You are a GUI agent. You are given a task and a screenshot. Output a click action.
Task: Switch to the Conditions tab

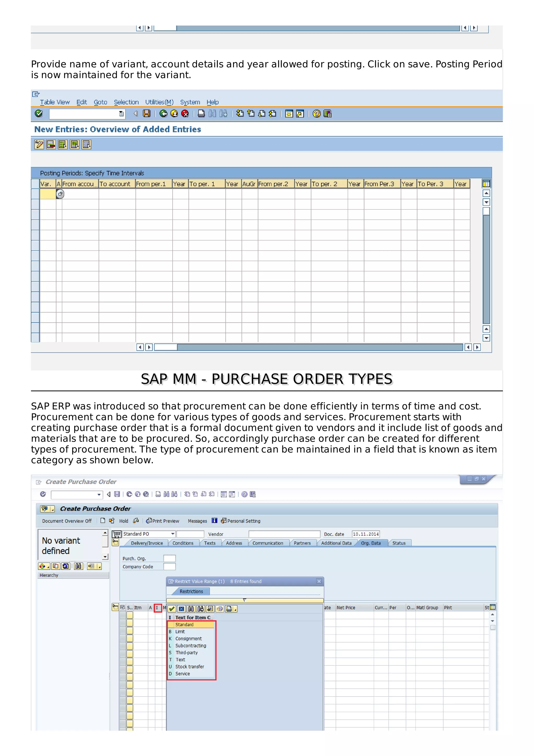coord(183,543)
